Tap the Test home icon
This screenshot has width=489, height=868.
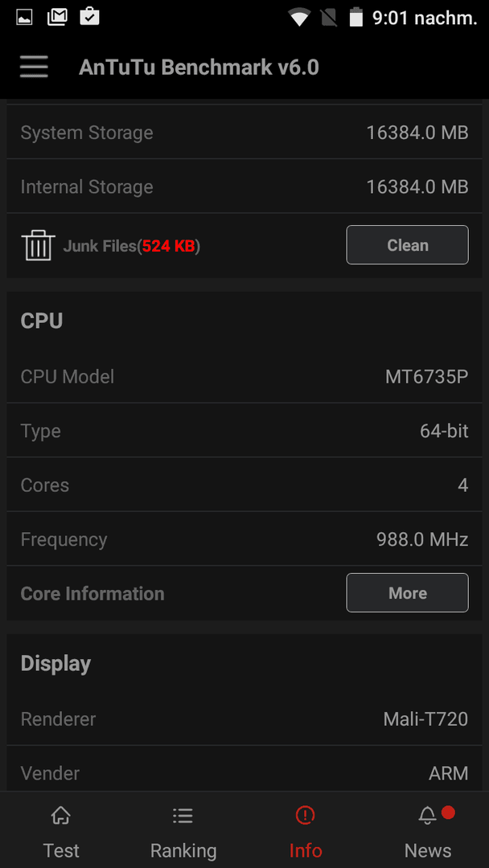pyautogui.click(x=61, y=815)
